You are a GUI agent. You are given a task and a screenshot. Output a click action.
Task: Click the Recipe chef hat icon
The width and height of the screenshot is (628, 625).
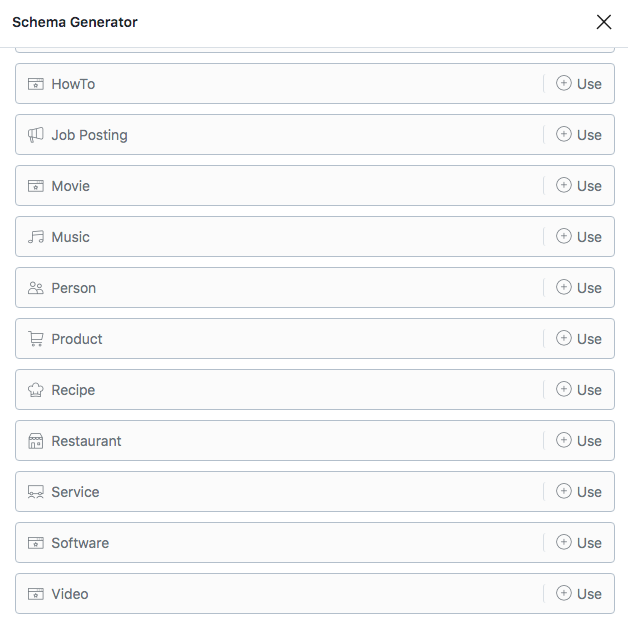36,390
